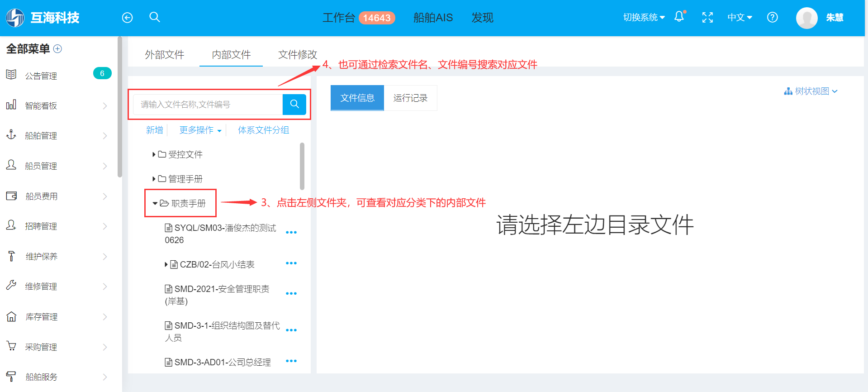Click the 智能看板 bar chart icon
The image size is (868, 392).
(x=11, y=105)
